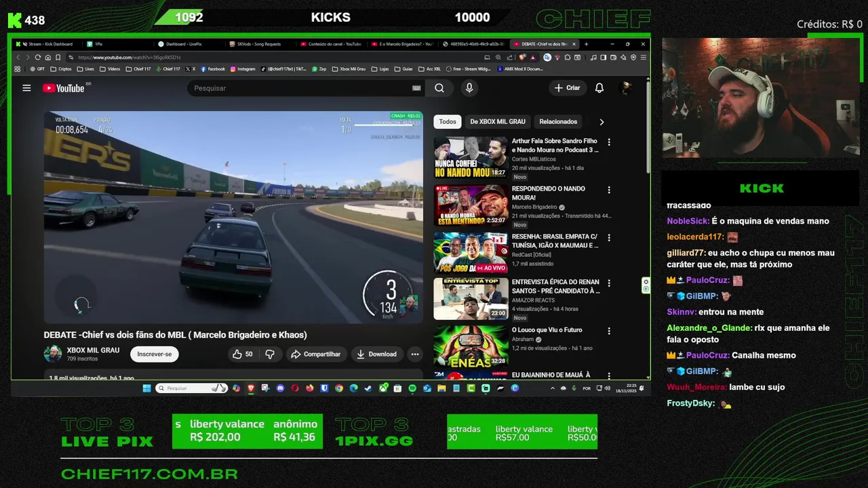Open Steam from the taskbar
Image resolution: width=868 pixels, height=488 pixels.
point(368,388)
